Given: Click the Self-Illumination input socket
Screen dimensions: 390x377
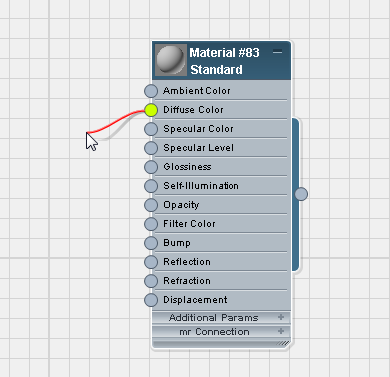Looking at the screenshot, I should coord(151,186).
